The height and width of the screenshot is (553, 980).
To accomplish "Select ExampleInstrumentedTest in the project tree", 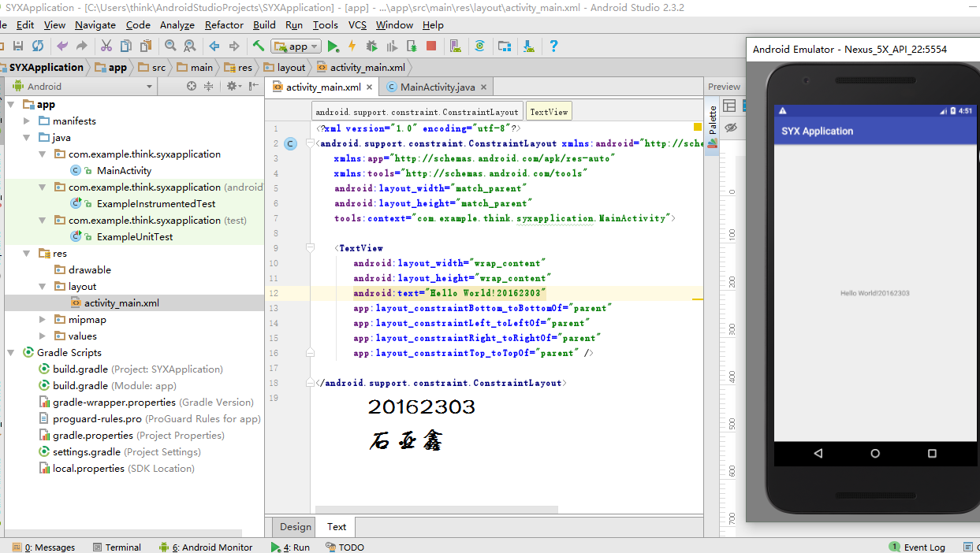I will pos(155,203).
